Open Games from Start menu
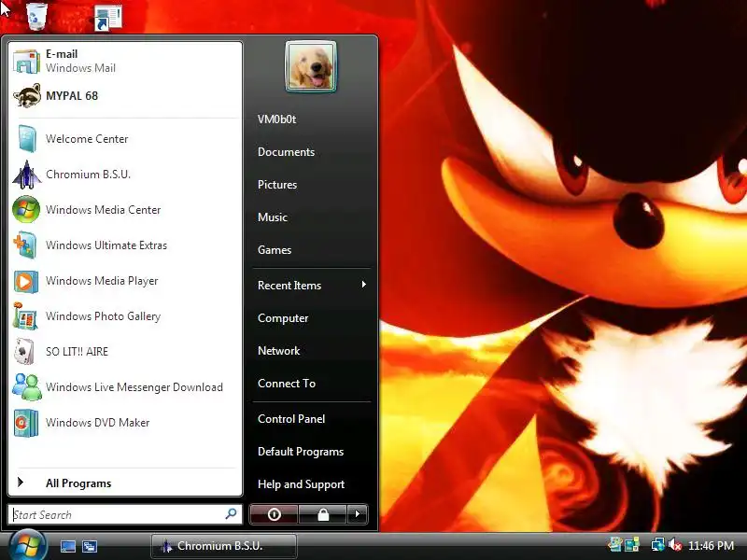 point(275,250)
